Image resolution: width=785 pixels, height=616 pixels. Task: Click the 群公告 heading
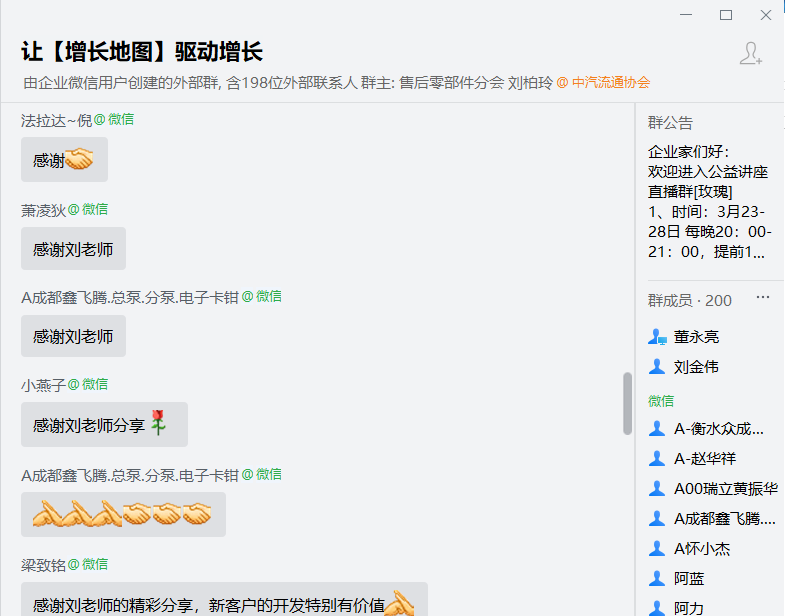[x=670, y=123]
